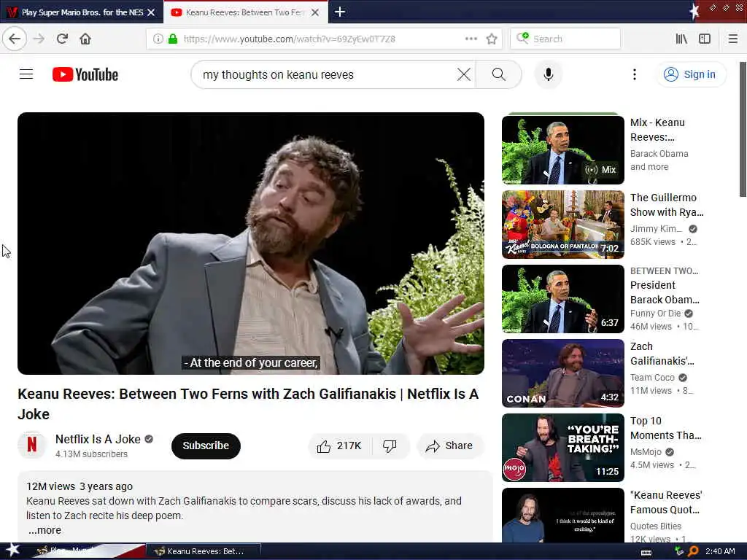Click the orange search tray icon
The image size is (747, 560).
click(x=694, y=551)
